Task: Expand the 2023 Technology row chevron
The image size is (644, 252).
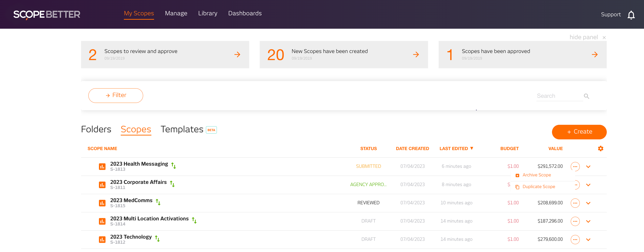Action: click(x=588, y=240)
